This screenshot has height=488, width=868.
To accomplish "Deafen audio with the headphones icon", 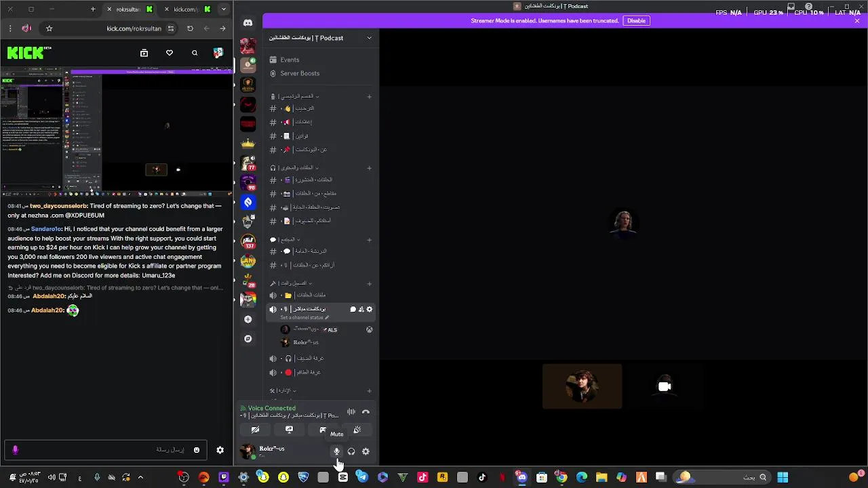I will tap(351, 451).
